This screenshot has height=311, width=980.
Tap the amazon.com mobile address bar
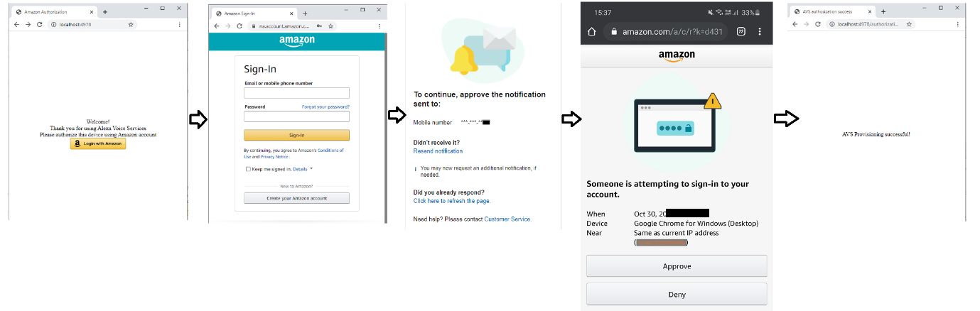click(665, 31)
